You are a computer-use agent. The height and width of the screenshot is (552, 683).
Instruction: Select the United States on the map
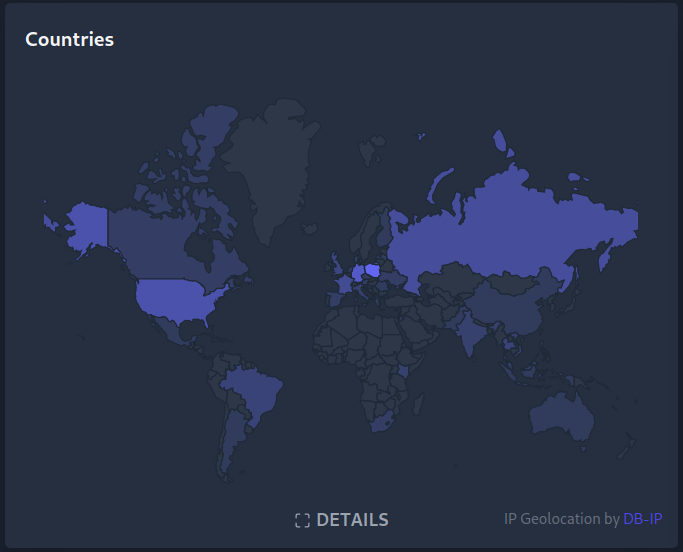172,298
